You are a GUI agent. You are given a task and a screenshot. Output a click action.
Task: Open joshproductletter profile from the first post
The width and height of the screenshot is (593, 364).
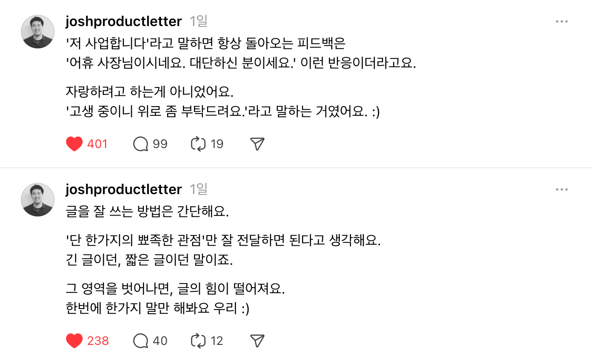(124, 21)
